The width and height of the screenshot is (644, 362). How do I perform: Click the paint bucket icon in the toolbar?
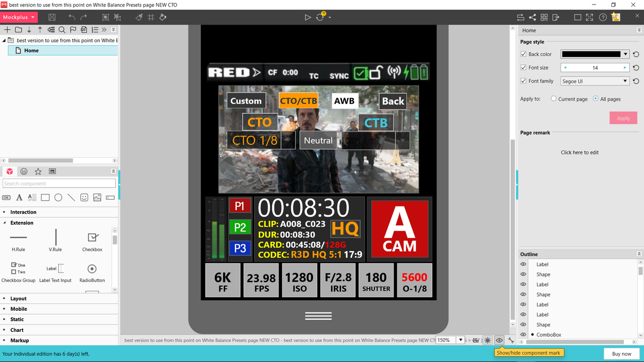163,17
